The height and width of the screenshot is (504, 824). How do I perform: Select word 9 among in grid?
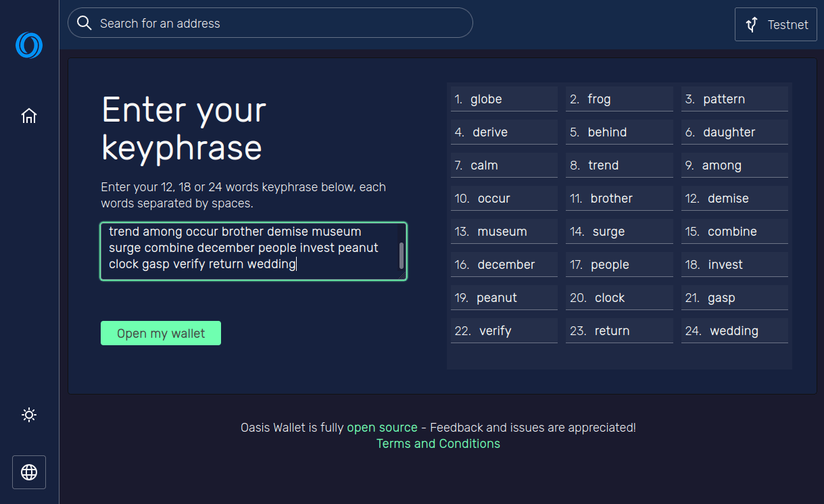735,166
